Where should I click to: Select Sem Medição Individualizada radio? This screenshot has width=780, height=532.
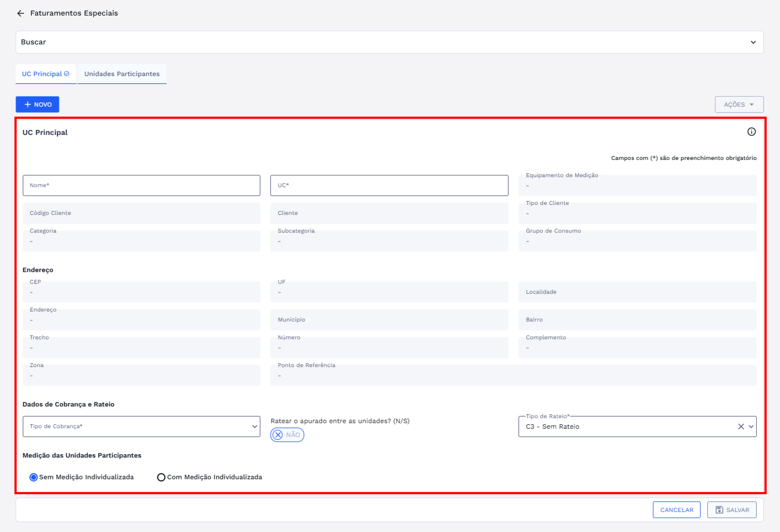(33, 477)
